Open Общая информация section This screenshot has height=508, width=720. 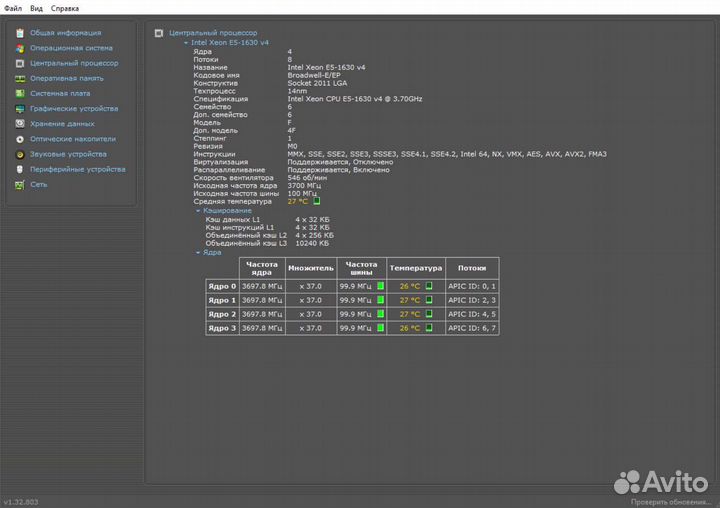click(x=66, y=33)
